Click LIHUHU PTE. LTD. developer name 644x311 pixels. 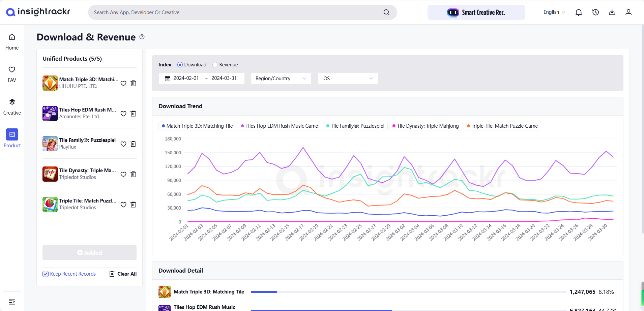[x=78, y=86]
